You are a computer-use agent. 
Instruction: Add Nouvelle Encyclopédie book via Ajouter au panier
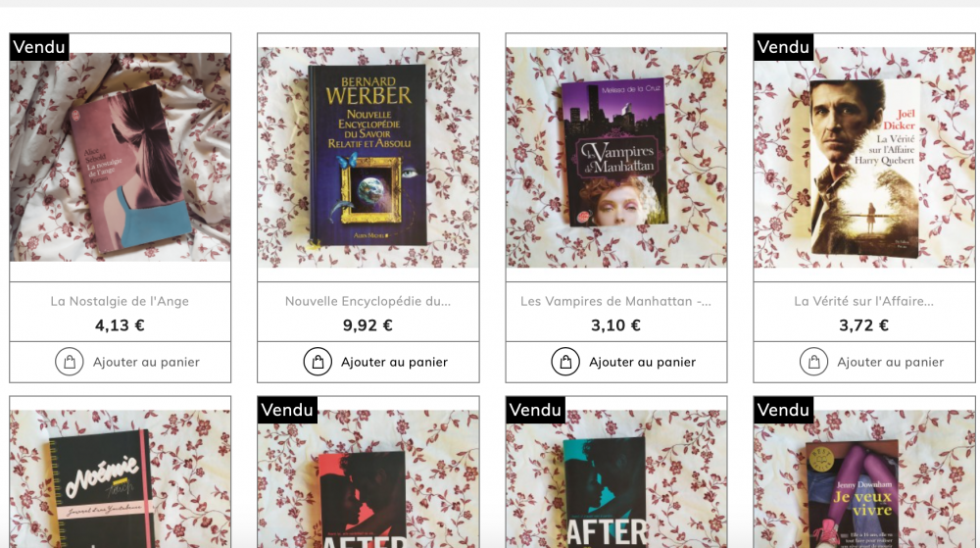point(368,362)
